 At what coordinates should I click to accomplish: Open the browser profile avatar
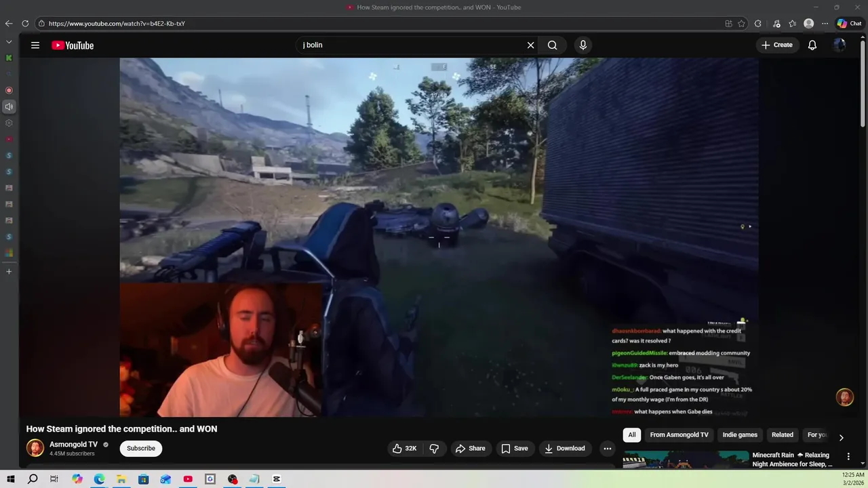(808, 23)
